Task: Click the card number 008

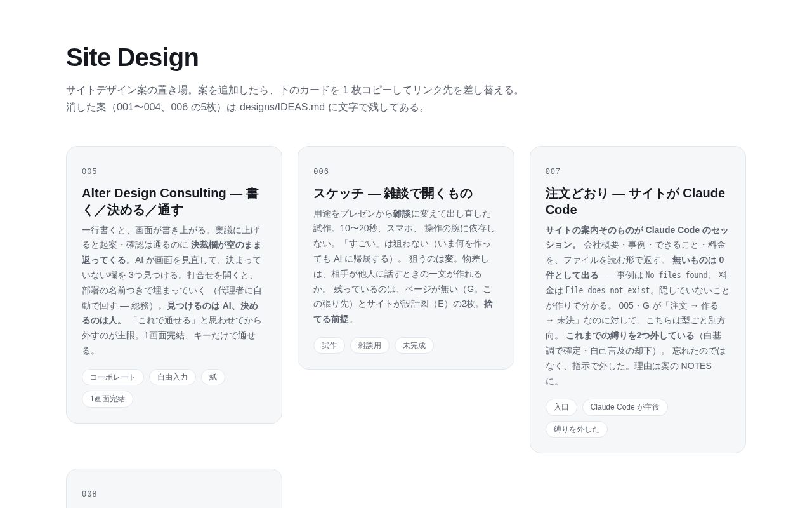Action: (89, 494)
